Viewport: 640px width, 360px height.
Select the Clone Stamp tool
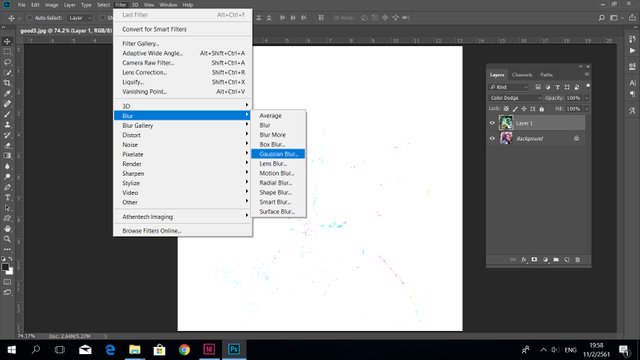[x=7, y=124]
